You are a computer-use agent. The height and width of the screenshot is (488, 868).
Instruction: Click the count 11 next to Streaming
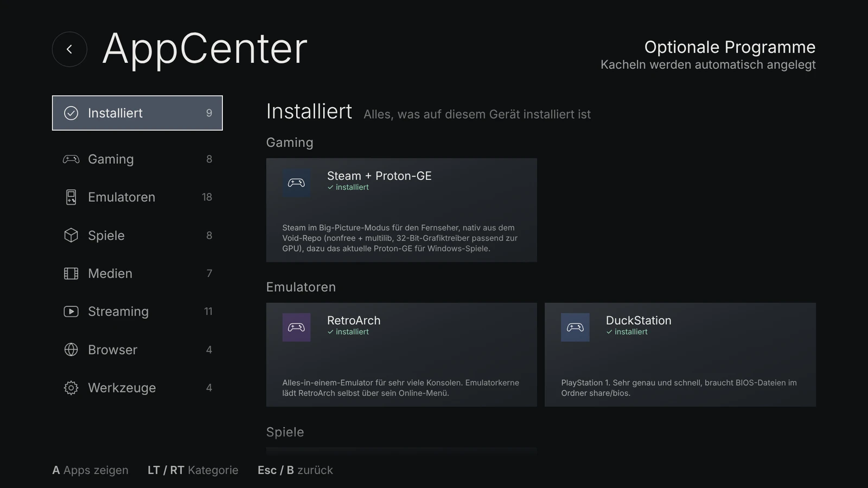pyautogui.click(x=208, y=311)
